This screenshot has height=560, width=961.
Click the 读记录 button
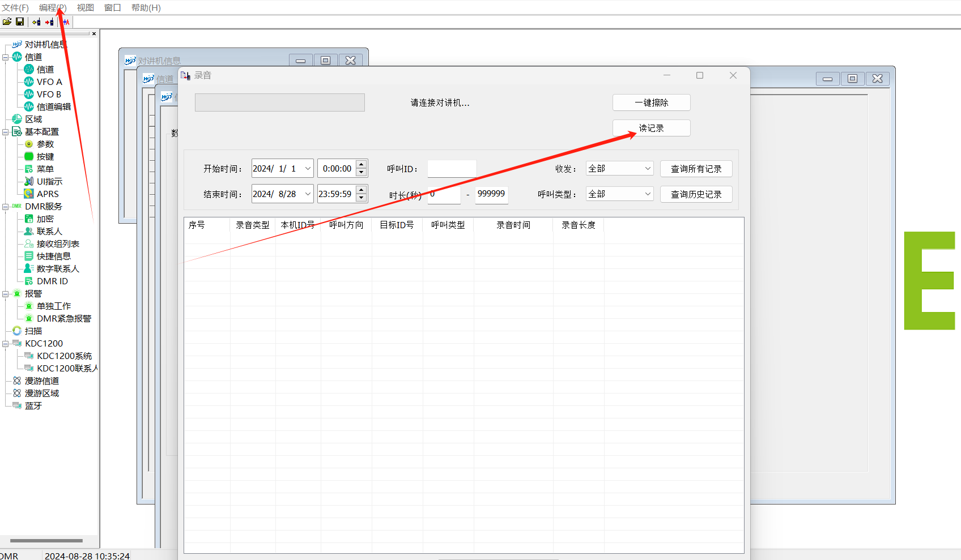point(651,128)
